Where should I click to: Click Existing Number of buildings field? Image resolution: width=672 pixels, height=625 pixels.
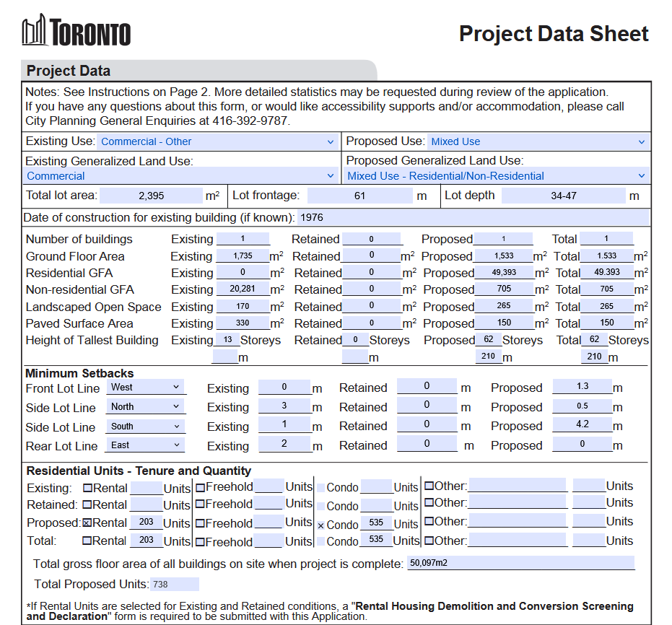point(243,239)
